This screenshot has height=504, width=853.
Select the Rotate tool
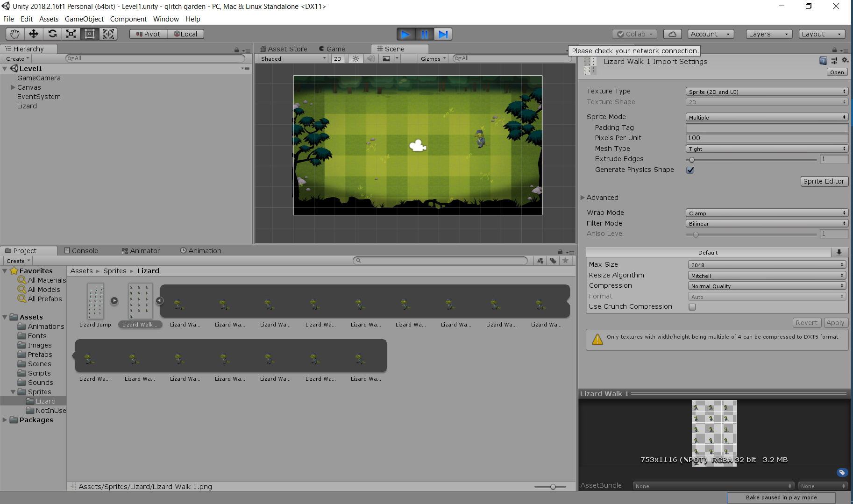point(52,34)
